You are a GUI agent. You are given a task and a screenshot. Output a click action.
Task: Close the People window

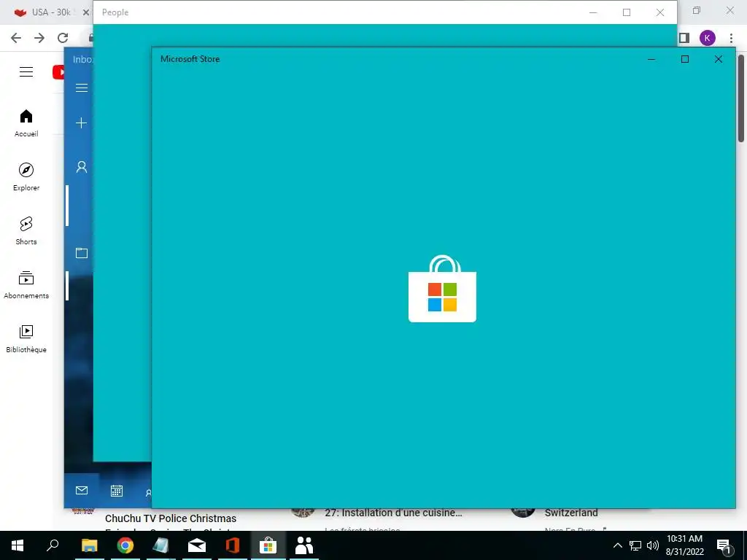659,12
